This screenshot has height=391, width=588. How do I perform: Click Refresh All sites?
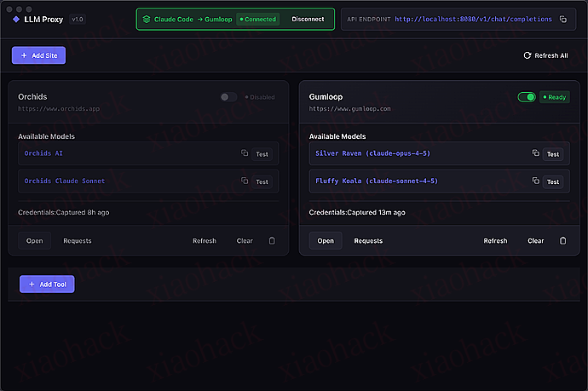(545, 55)
